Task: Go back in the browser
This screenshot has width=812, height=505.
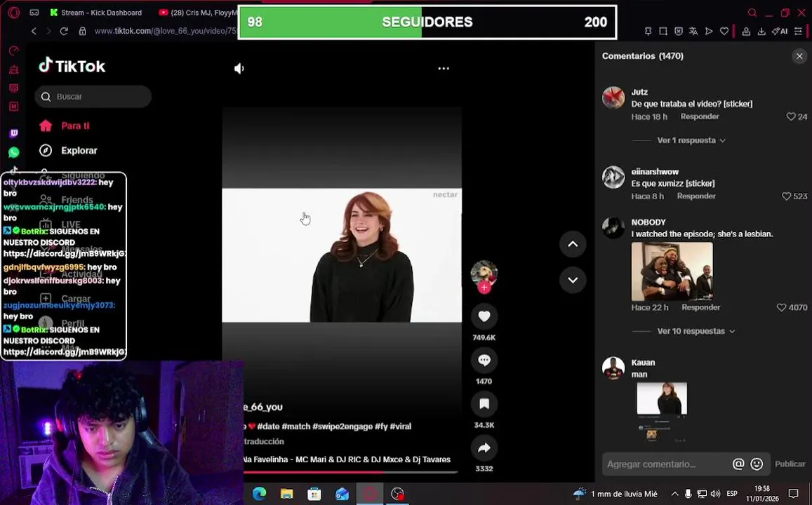Action: tap(34, 31)
